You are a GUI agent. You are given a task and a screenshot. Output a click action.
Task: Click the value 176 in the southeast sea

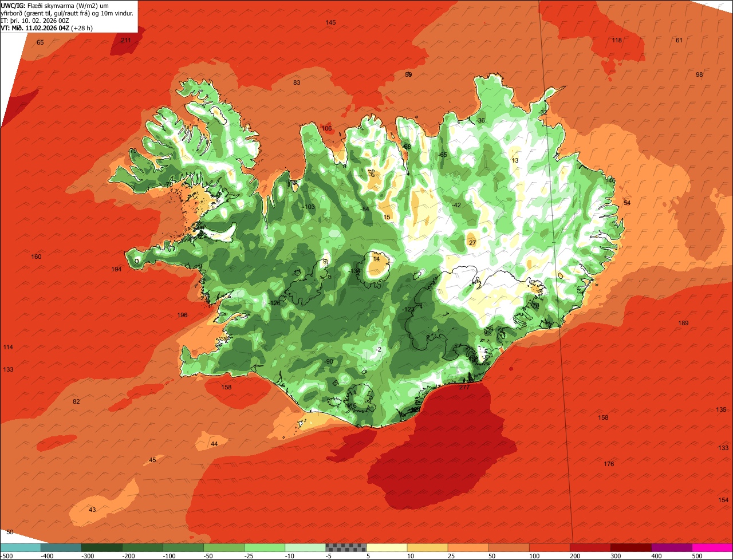pyautogui.click(x=609, y=464)
